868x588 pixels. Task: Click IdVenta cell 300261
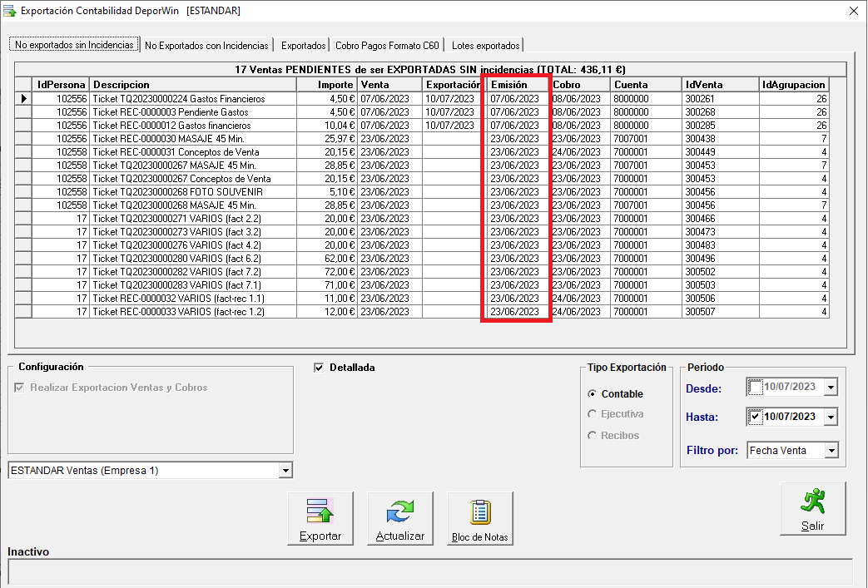click(x=720, y=98)
